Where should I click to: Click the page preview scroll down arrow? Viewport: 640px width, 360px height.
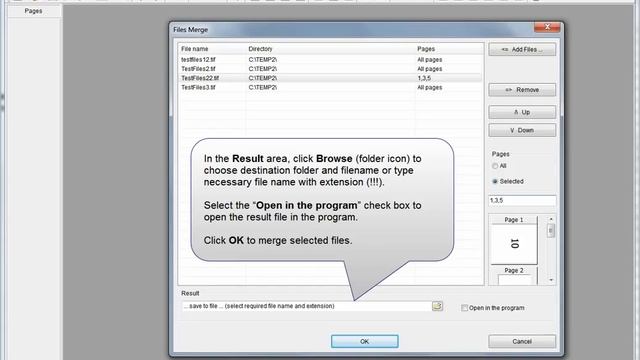tap(551, 280)
